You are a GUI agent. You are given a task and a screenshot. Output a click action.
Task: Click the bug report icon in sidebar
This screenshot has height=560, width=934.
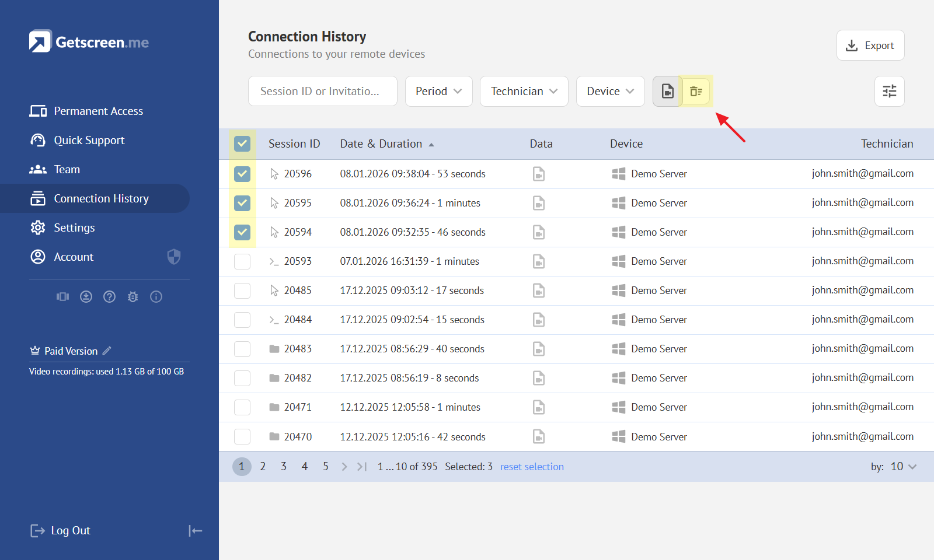tap(133, 297)
